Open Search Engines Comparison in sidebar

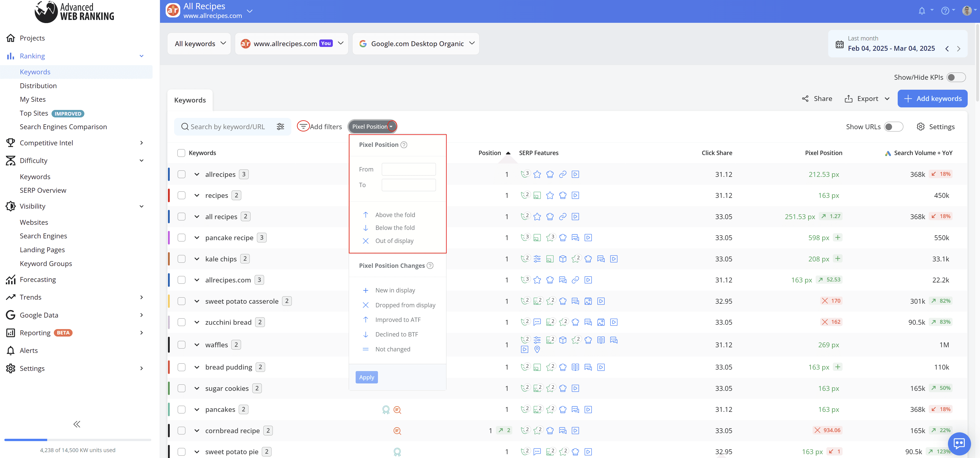tap(63, 127)
